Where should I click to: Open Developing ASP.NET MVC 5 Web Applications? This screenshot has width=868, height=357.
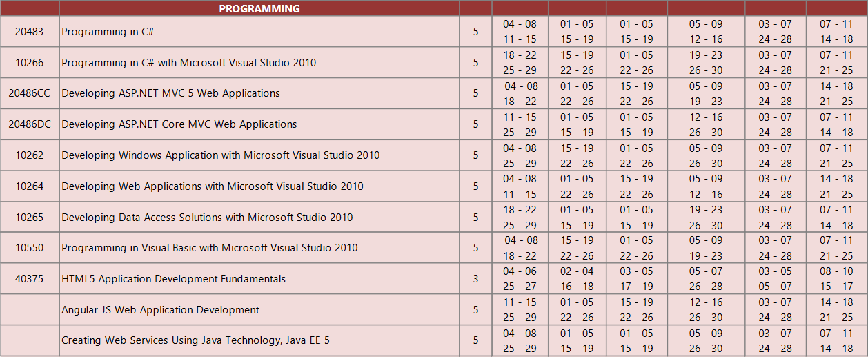[171, 93]
